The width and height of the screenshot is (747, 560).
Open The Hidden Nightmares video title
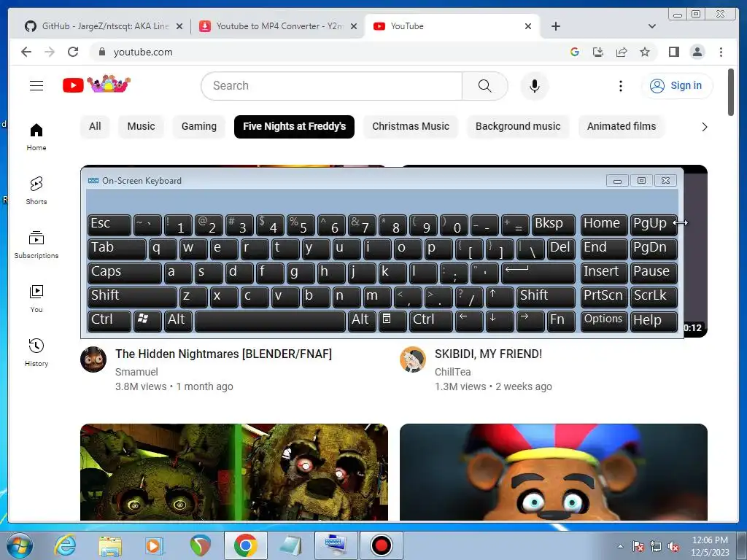coord(223,354)
